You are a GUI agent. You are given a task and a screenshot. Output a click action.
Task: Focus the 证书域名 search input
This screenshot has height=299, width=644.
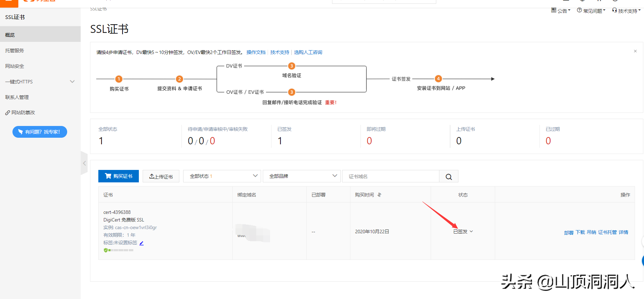[391, 176]
